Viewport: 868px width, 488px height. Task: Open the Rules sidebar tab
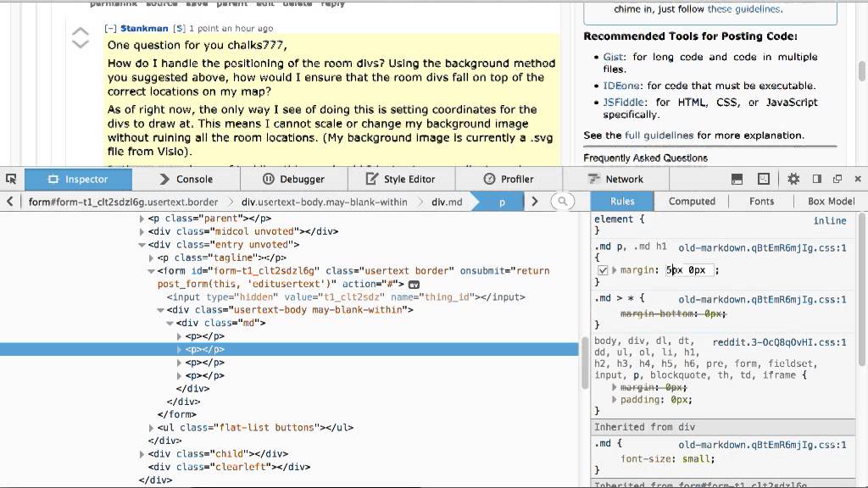(622, 202)
